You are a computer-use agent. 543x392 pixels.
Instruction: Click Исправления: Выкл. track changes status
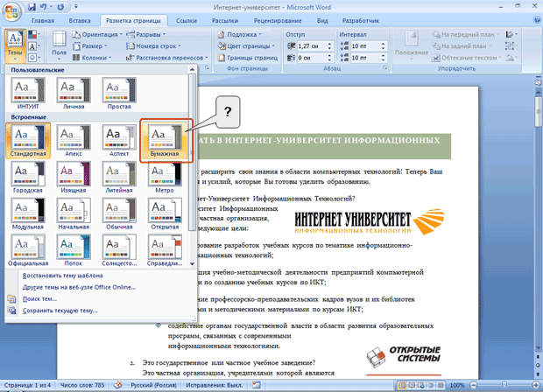(215, 385)
